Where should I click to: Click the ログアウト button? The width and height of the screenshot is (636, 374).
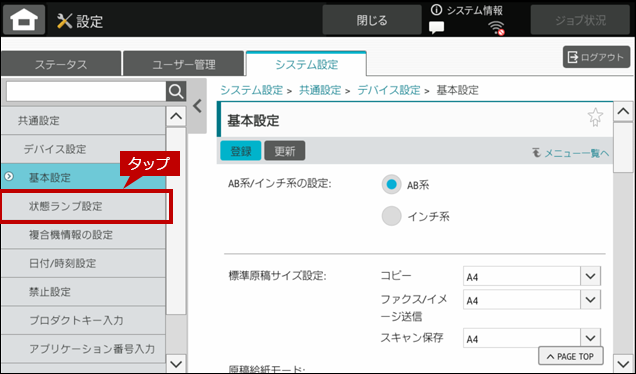point(596,57)
